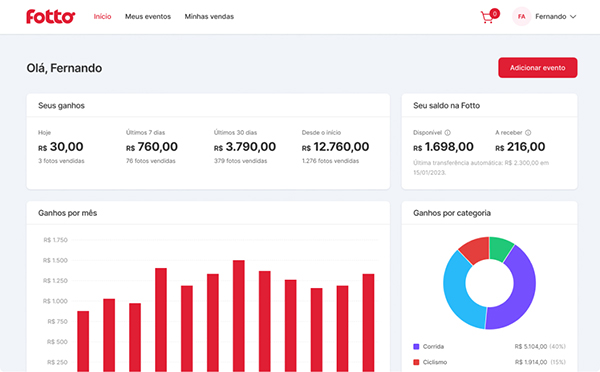The height and width of the screenshot is (372, 600).
Task: Click the Adicionar evento button
Action: [x=538, y=68]
